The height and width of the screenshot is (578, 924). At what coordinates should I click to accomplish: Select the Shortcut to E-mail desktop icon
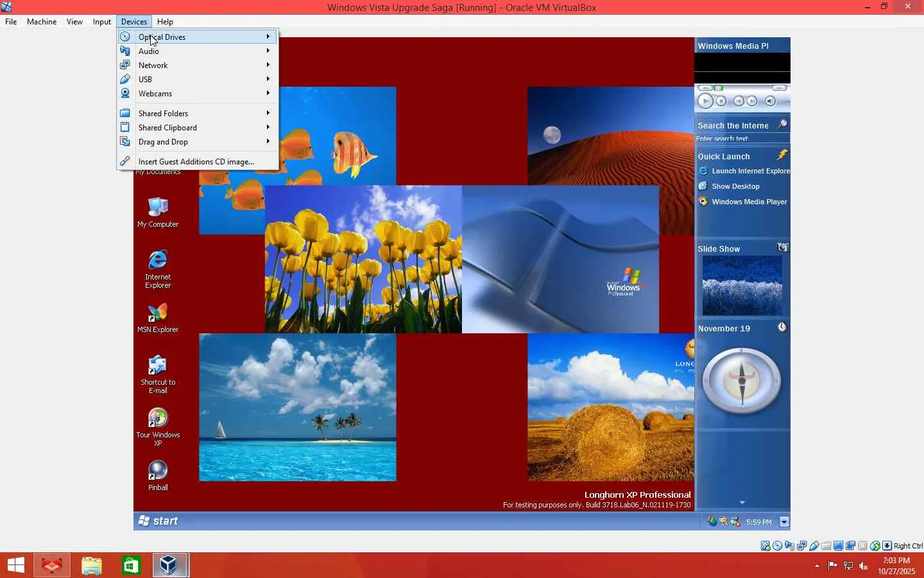tap(158, 374)
